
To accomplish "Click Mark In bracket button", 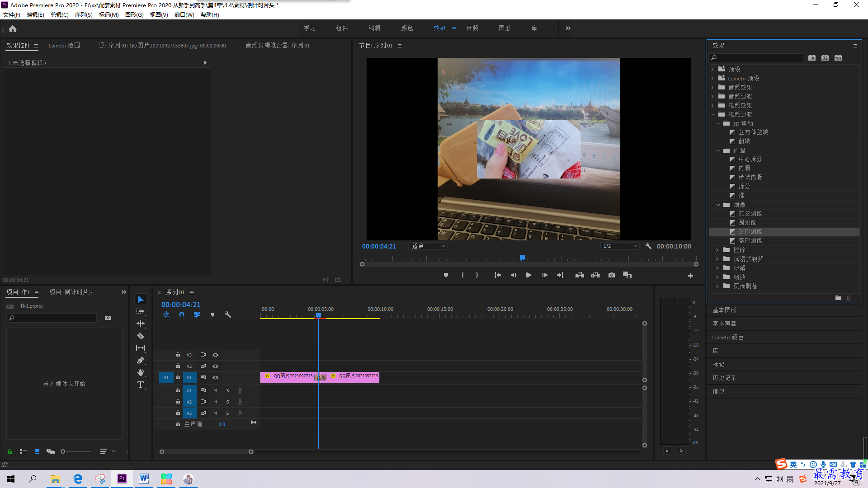I will tap(462, 275).
